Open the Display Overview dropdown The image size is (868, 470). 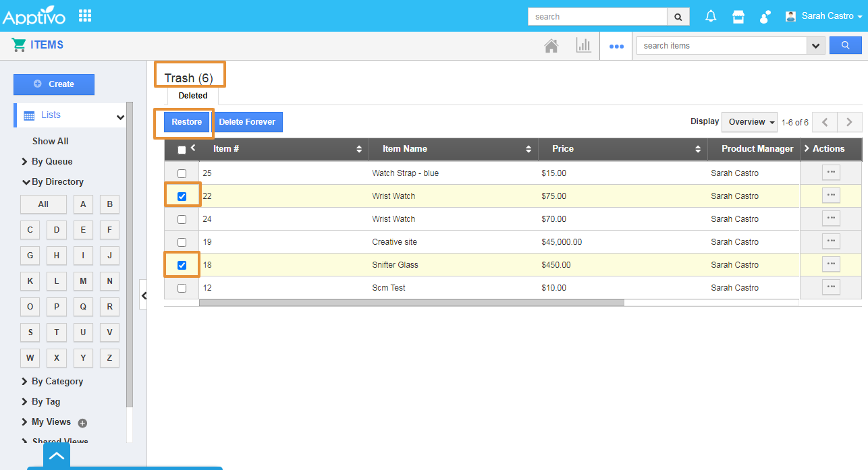tap(749, 122)
